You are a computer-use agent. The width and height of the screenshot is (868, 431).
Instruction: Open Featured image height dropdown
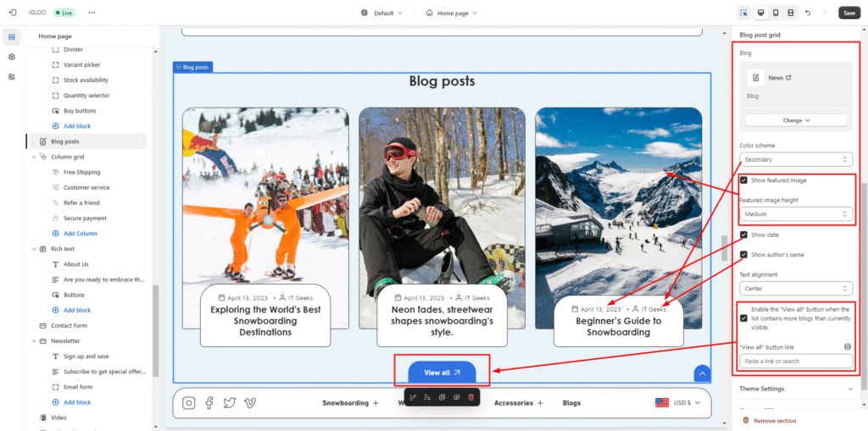[x=795, y=214]
